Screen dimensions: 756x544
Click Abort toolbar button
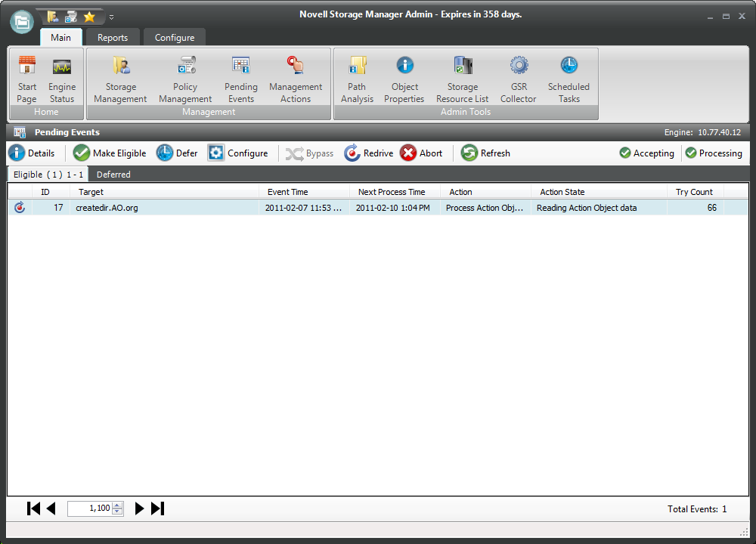(x=421, y=153)
